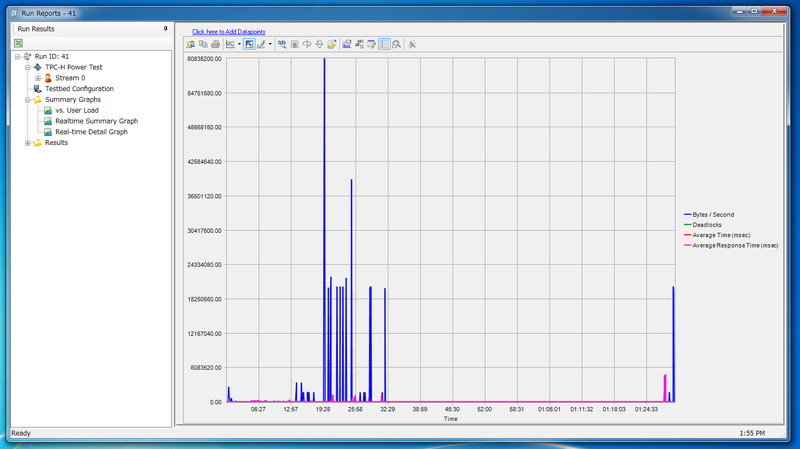This screenshot has height=449, width=800.
Task: Click the magenta spike near the chart's end
Action: pos(665,388)
